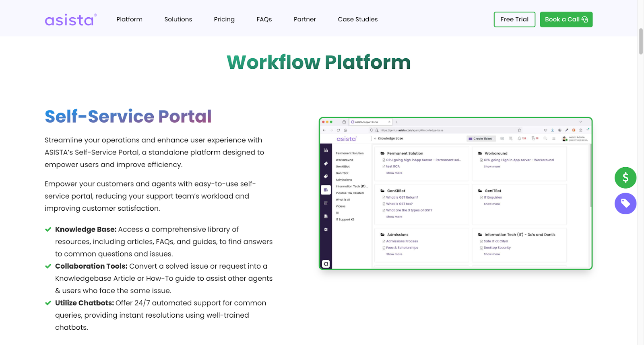Click the white tag icon in the dark sidebar
The width and height of the screenshot is (644, 345).
tap(326, 177)
